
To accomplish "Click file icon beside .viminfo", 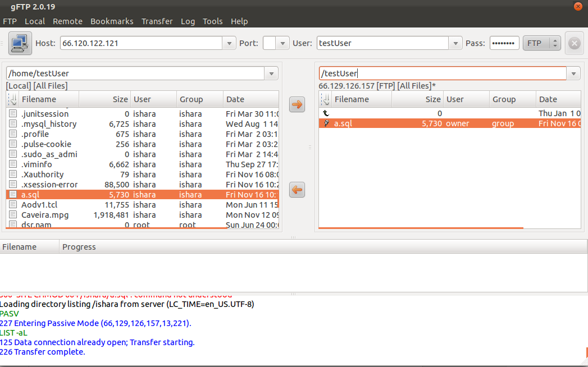I will click(x=13, y=164).
